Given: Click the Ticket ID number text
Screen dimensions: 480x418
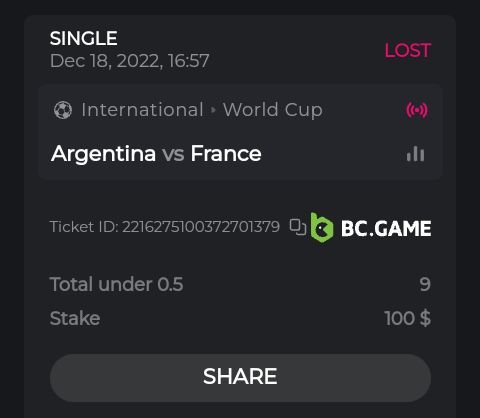Looking at the screenshot, I should pos(201,227).
